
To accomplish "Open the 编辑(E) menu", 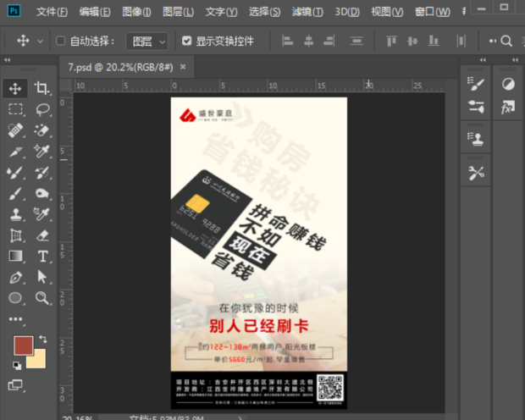I will coord(95,12).
